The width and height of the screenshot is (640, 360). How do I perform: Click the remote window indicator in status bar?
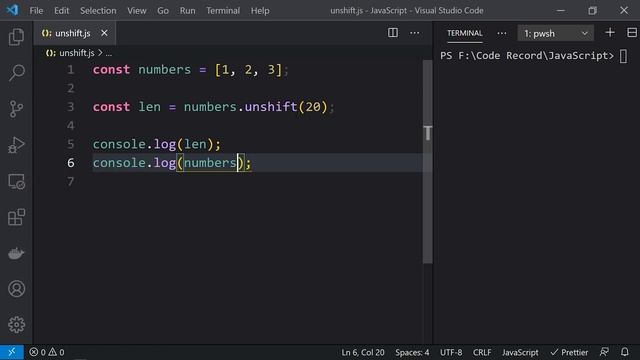click(x=12, y=352)
